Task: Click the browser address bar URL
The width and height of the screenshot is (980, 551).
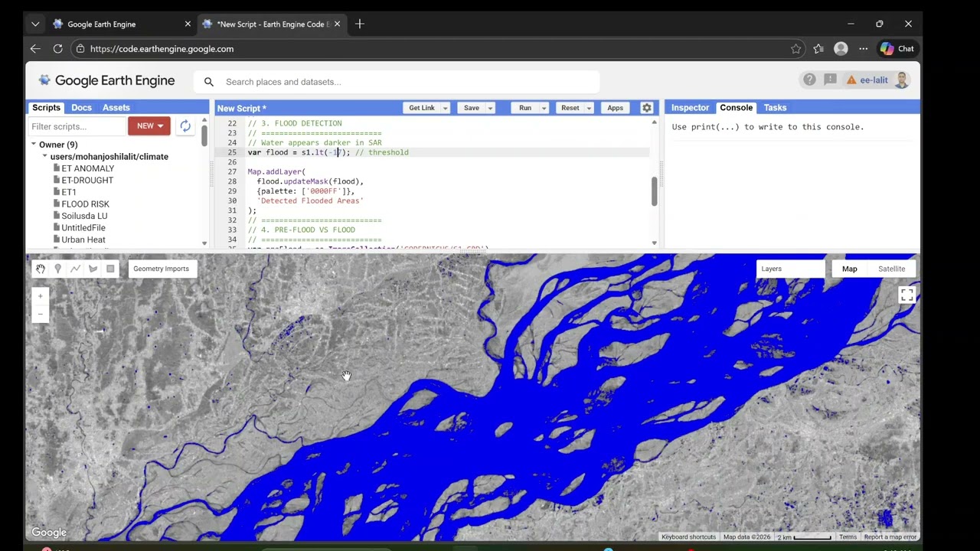Action: 162,48
